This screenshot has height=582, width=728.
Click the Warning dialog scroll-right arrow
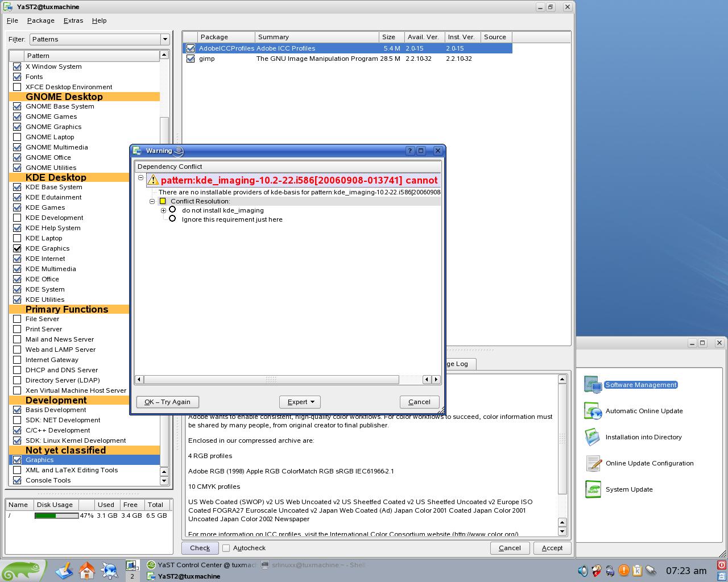coord(436,379)
